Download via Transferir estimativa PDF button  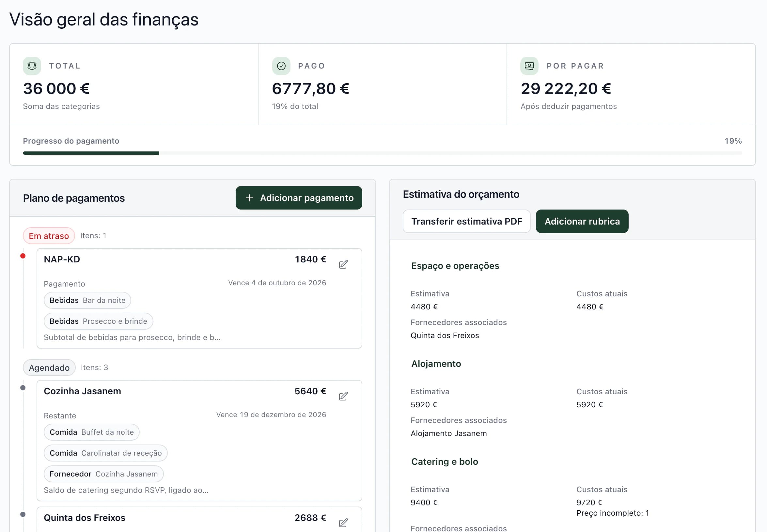(x=466, y=221)
